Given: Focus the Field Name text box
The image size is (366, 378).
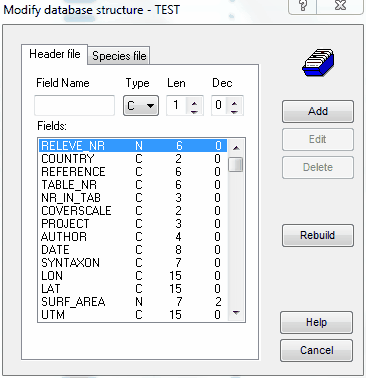Looking at the screenshot, I should point(74,106).
